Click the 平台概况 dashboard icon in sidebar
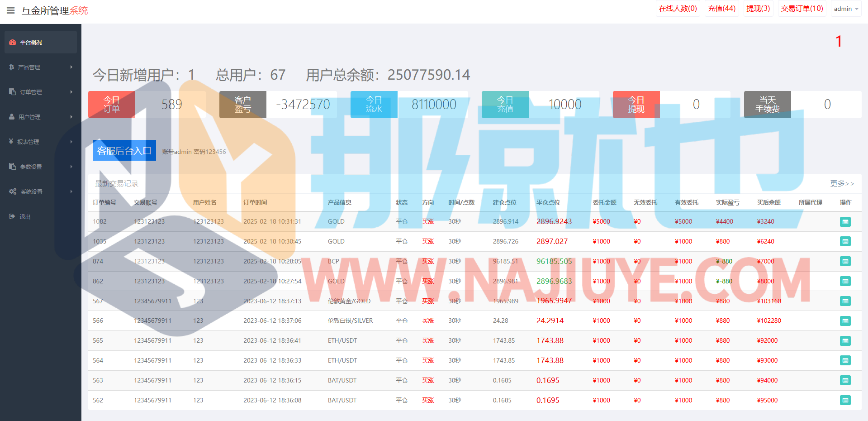 tap(13, 42)
